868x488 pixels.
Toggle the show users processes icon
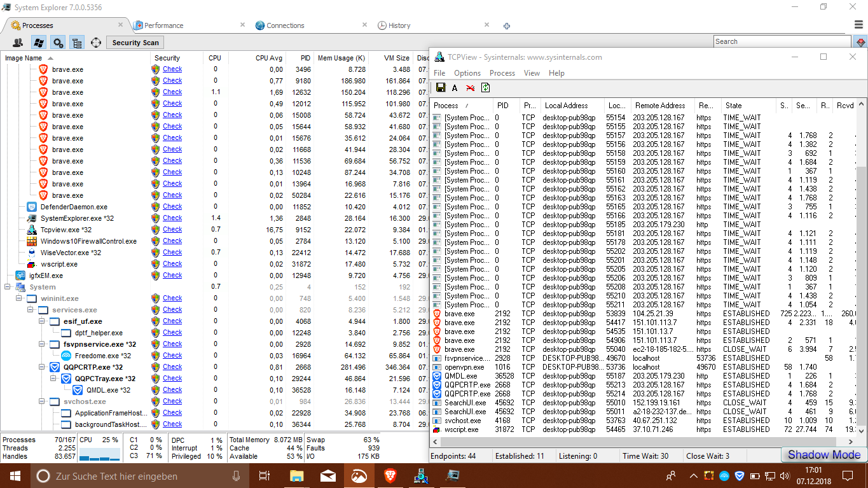click(18, 43)
